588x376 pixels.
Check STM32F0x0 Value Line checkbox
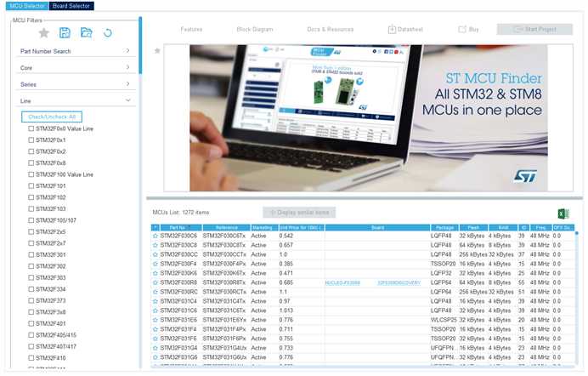coord(31,128)
